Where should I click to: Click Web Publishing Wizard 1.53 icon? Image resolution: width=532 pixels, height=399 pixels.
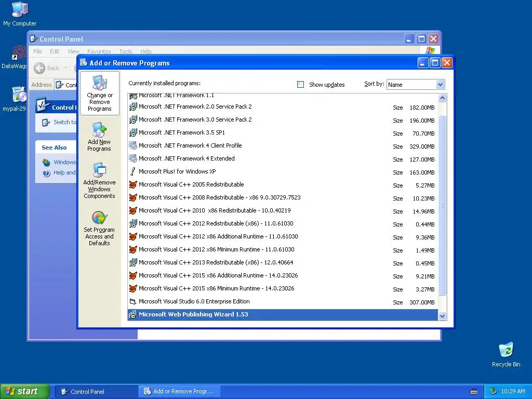point(133,314)
